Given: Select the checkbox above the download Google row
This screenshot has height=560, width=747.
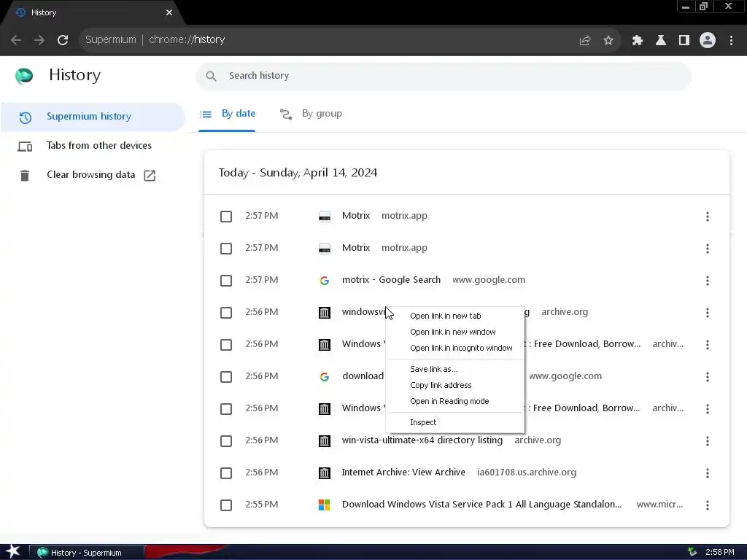Looking at the screenshot, I should click(226, 345).
